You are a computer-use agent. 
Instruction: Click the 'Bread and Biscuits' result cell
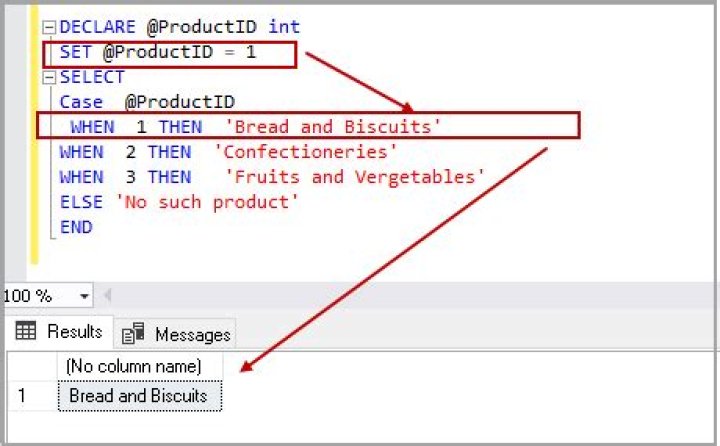[138, 395]
